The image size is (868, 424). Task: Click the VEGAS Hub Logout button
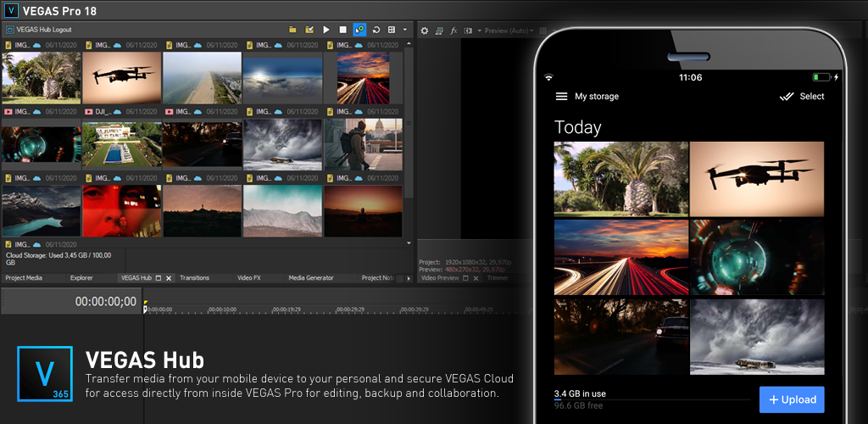[x=39, y=30]
